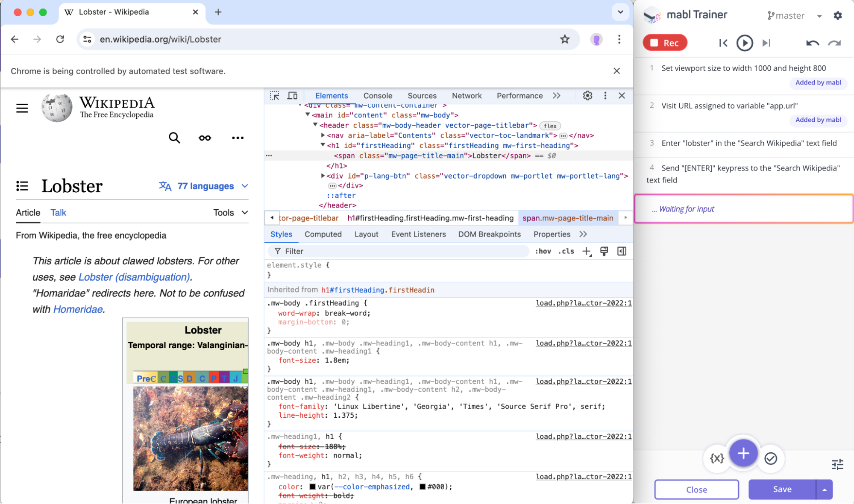Select step 1 Set viewport size
The height and width of the screenshot is (504, 854).
coord(743,75)
